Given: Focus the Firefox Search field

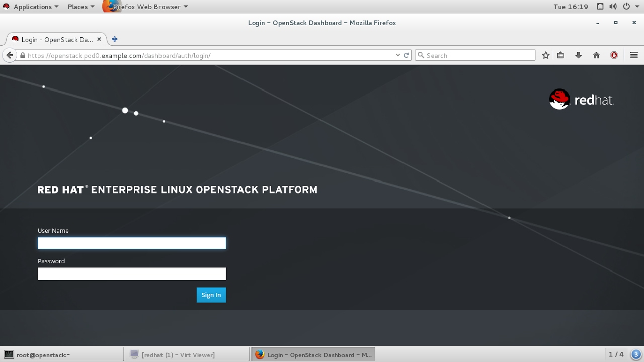Looking at the screenshot, I should (x=475, y=55).
